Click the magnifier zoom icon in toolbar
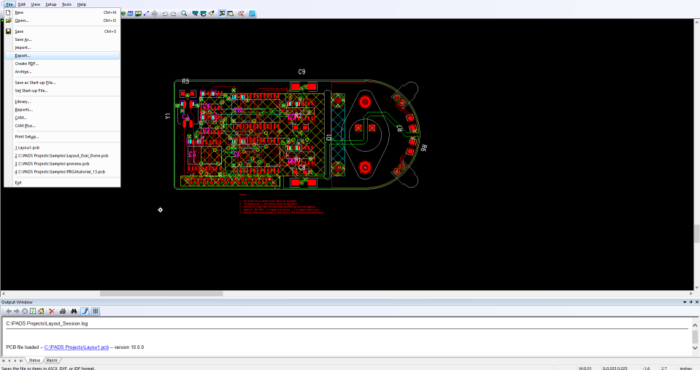 184,13
